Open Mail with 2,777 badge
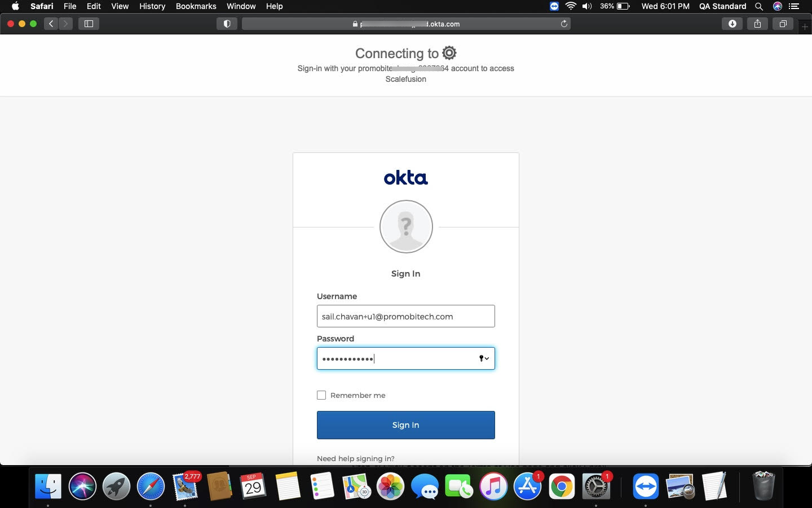Image resolution: width=812 pixels, height=508 pixels. coord(186,486)
